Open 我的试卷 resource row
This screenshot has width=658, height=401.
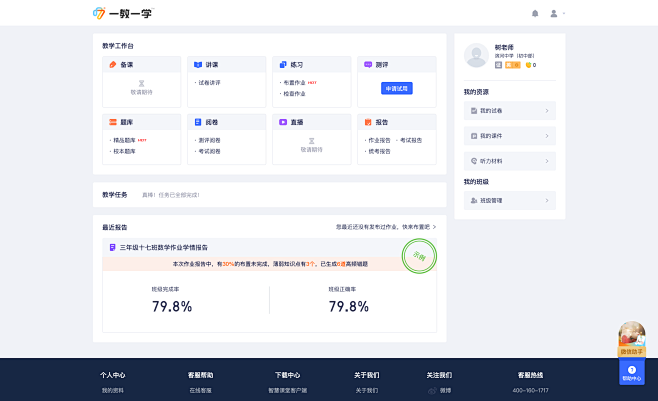tap(509, 111)
